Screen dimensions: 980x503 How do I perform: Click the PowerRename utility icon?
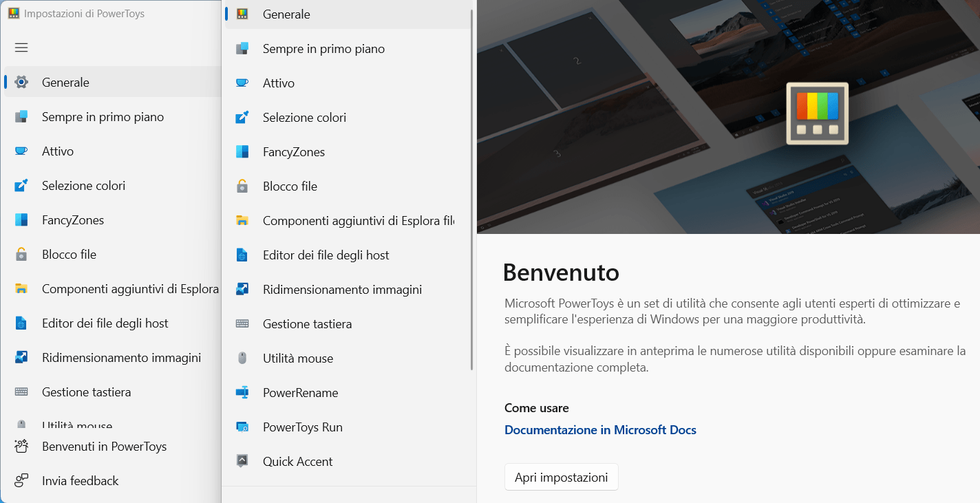point(243,392)
